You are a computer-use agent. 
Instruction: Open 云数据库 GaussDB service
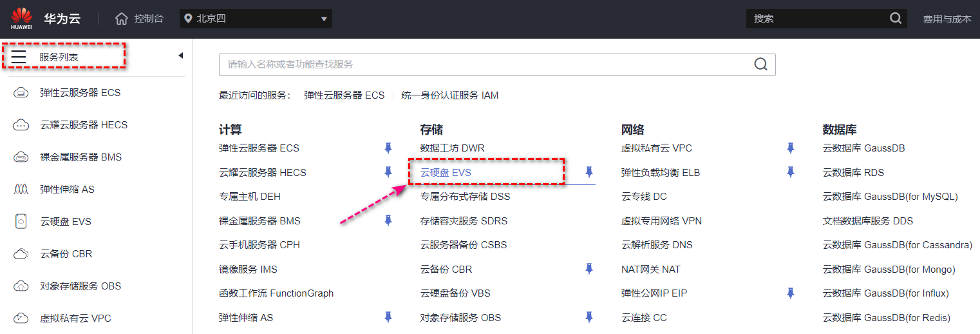863,148
